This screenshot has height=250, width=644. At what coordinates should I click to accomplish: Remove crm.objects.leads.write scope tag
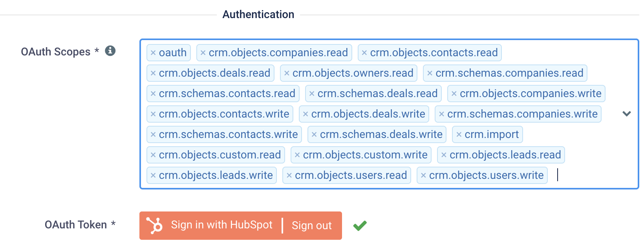point(153,175)
